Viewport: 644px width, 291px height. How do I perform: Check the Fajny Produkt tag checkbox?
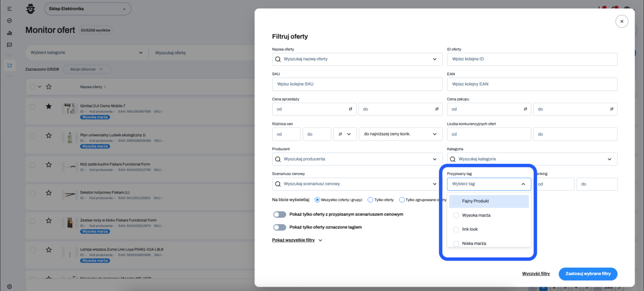[x=456, y=201]
